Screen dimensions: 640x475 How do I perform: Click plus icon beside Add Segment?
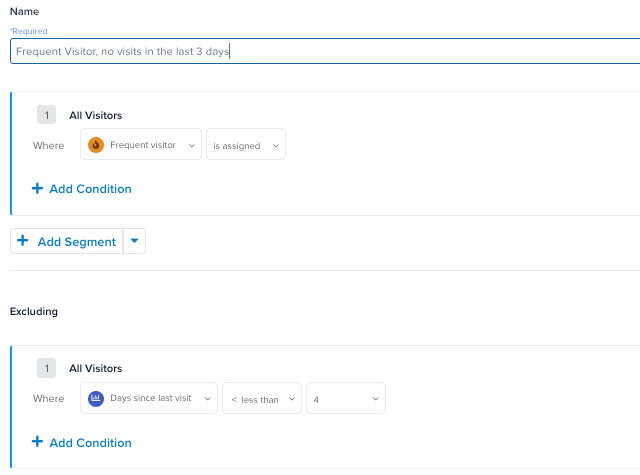23,241
